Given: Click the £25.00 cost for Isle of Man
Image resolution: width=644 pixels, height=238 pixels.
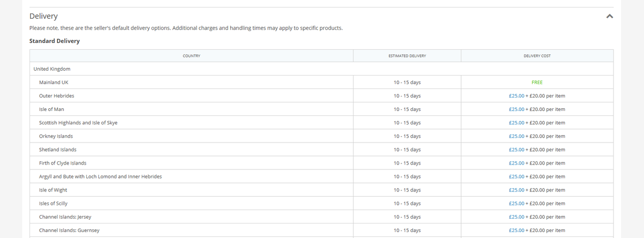Looking at the screenshot, I should pyautogui.click(x=517, y=109).
